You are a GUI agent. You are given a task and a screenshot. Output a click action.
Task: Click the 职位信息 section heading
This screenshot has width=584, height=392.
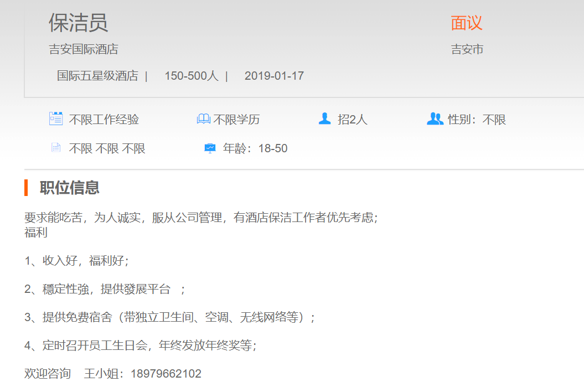tap(70, 188)
